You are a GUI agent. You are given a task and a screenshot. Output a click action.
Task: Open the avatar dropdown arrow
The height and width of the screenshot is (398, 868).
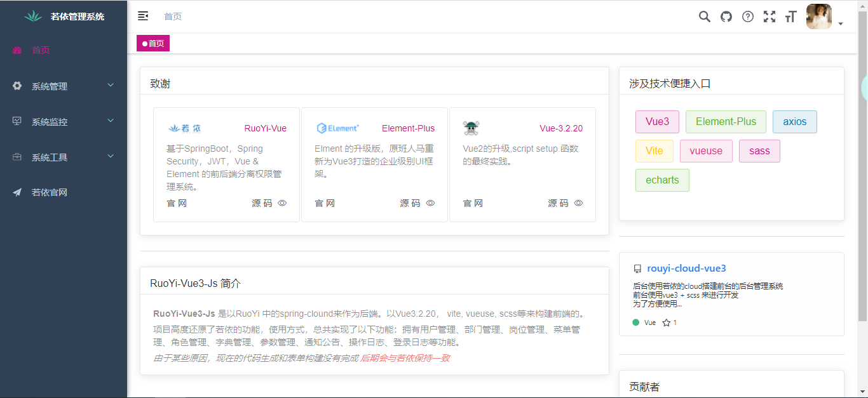coord(842,23)
